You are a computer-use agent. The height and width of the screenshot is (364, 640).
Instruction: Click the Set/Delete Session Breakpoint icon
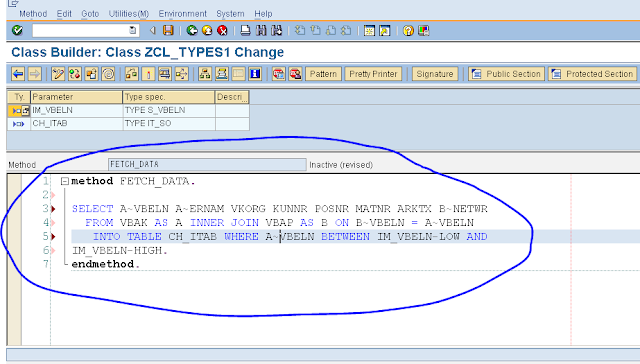click(279, 74)
